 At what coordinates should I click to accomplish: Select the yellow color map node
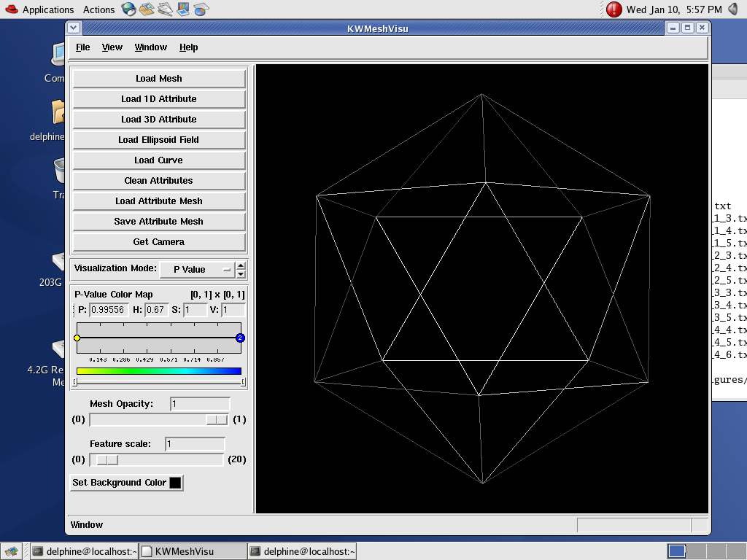coord(77,338)
